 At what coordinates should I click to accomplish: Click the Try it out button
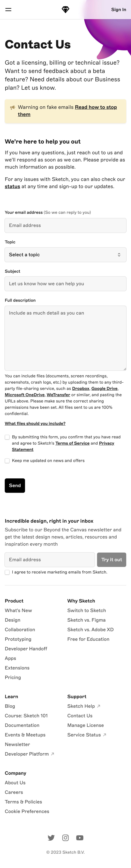coord(111,560)
